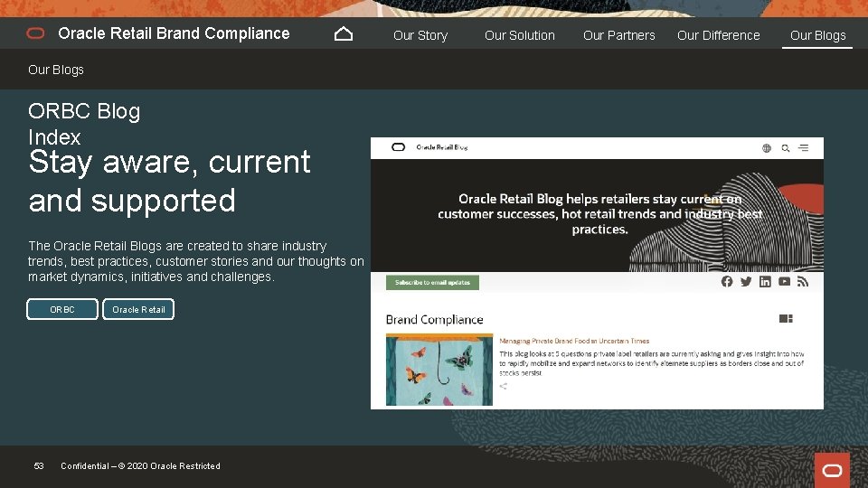
Task: Click the article excerpt about private label retailers
Action: [652, 363]
